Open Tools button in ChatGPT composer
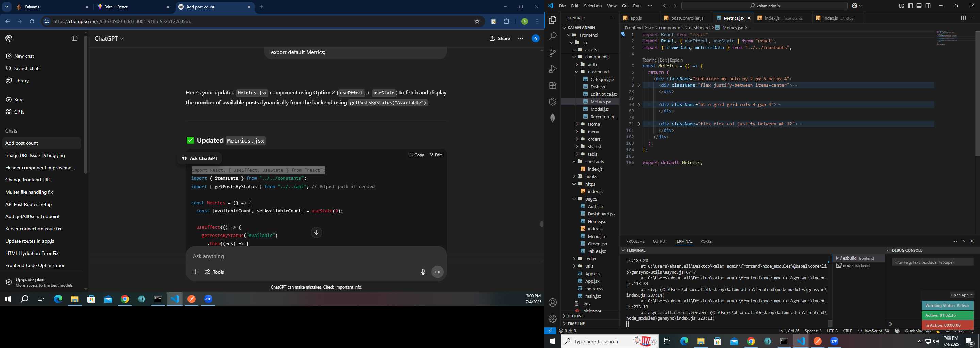 click(215, 272)
